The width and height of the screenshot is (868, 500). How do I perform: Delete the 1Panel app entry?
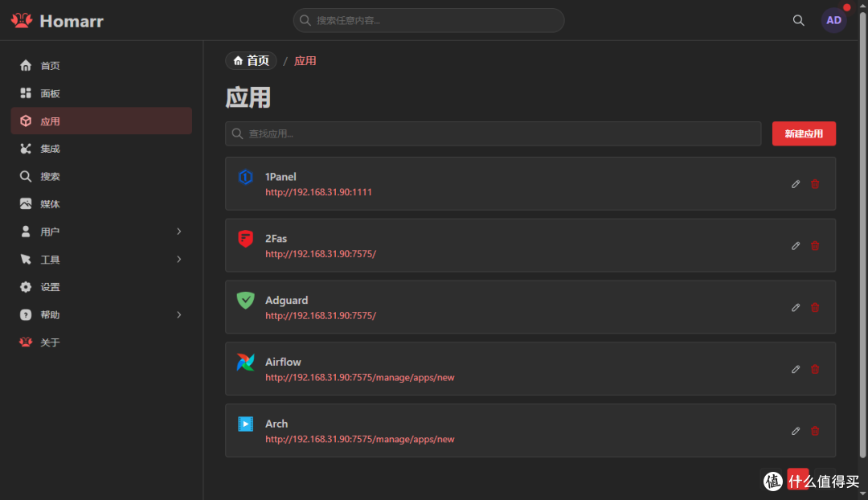pos(815,184)
